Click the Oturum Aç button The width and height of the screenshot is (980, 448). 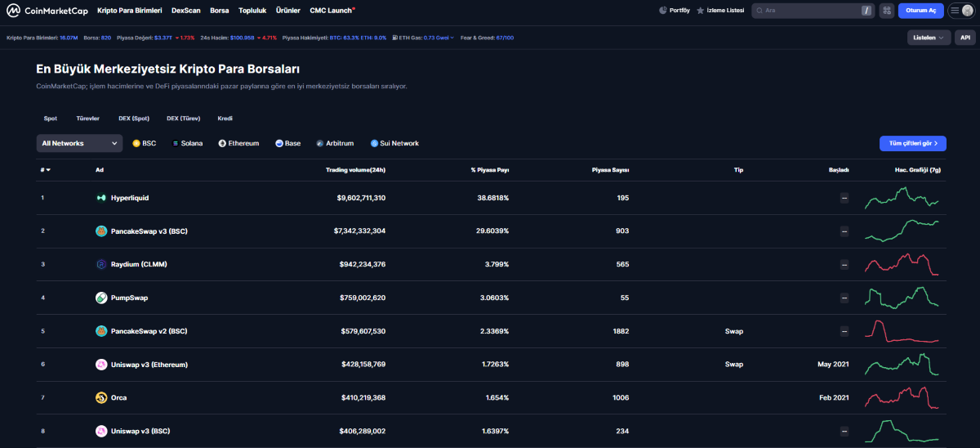click(920, 11)
